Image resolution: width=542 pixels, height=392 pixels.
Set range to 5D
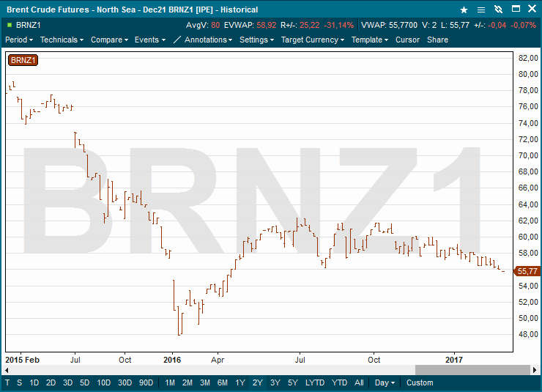coord(85,382)
